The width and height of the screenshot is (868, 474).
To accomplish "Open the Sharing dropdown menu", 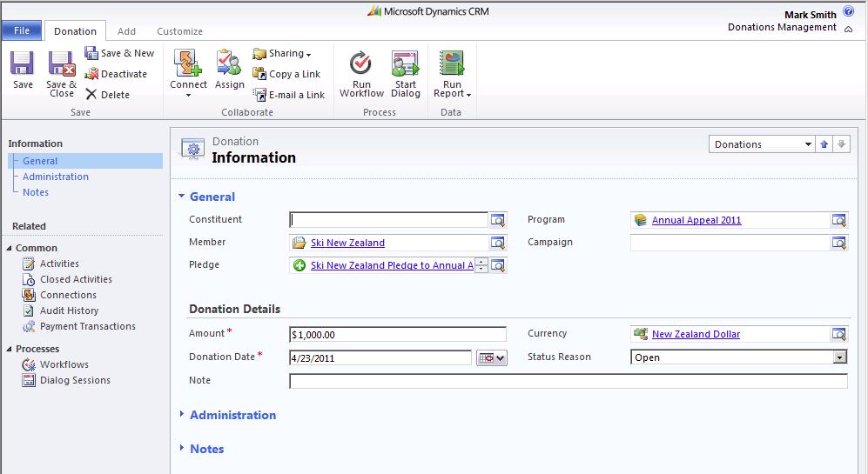I will click(x=282, y=54).
